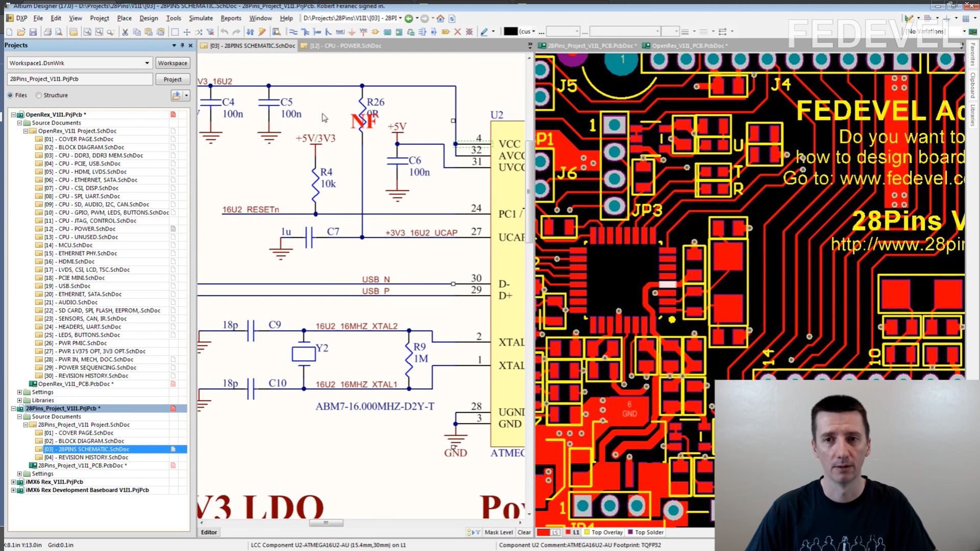
Task: Click the Home navigation icon
Action: pyautogui.click(x=440, y=18)
